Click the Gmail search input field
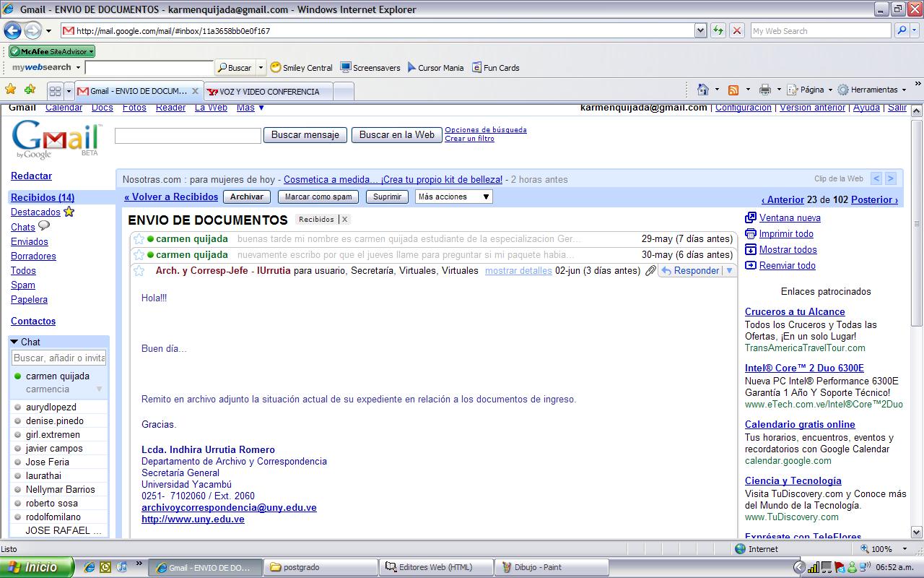Viewport: 924px width, 578px height. tap(188, 136)
